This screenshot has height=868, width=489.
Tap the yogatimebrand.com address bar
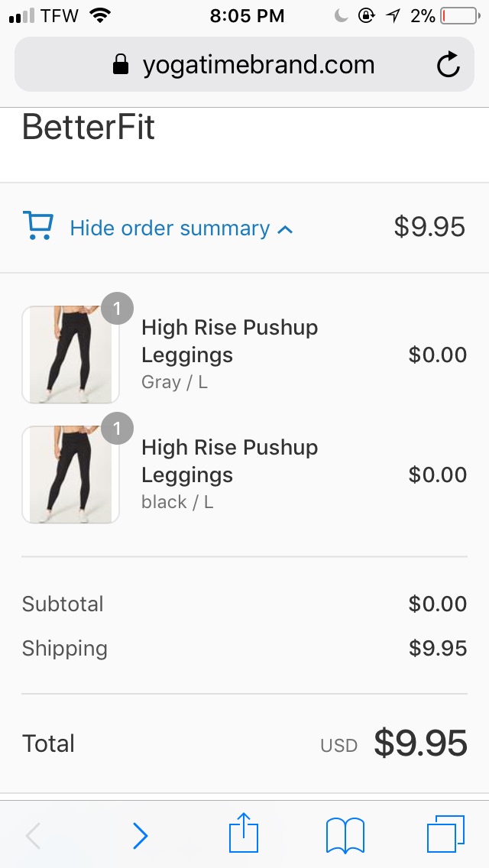tap(244, 64)
